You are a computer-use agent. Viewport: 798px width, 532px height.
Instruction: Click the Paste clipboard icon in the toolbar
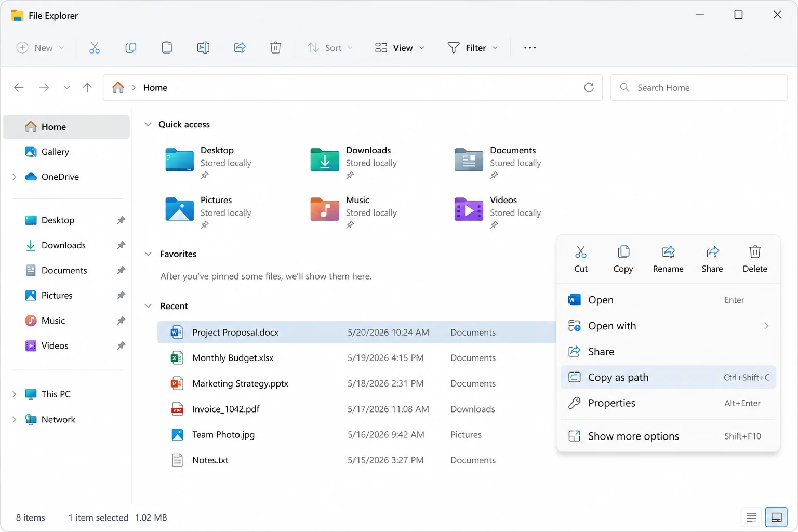click(167, 48)
